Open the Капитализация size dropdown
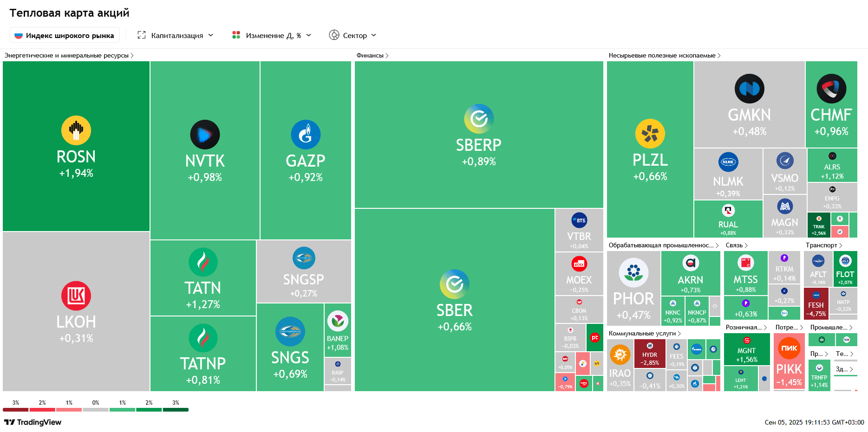Image resolution: width=868 pixels, height=432 pixels. 176,35
